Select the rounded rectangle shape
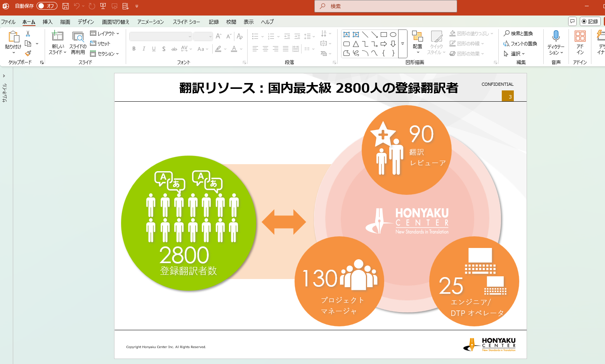 [347, 44]
